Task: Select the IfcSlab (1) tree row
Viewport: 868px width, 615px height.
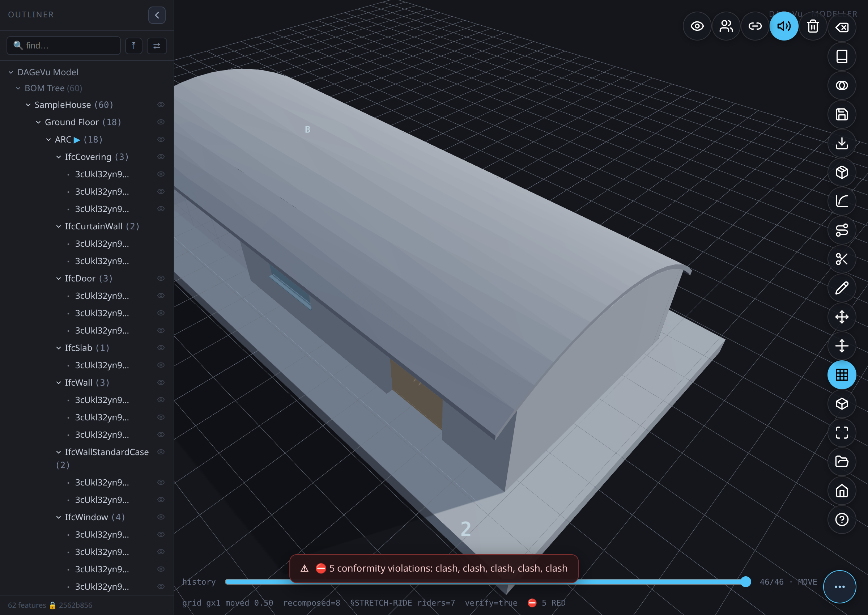Action: point(87,348)
